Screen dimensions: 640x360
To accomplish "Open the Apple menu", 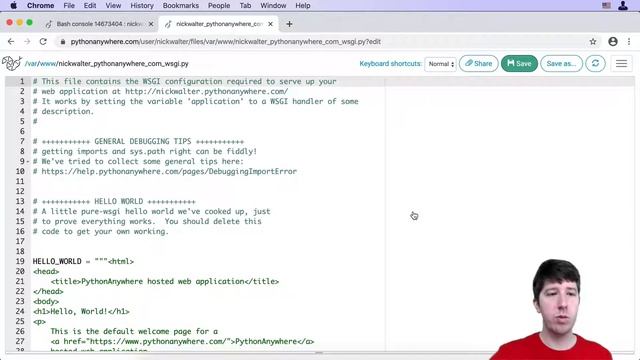I will [x=13, y=6].
